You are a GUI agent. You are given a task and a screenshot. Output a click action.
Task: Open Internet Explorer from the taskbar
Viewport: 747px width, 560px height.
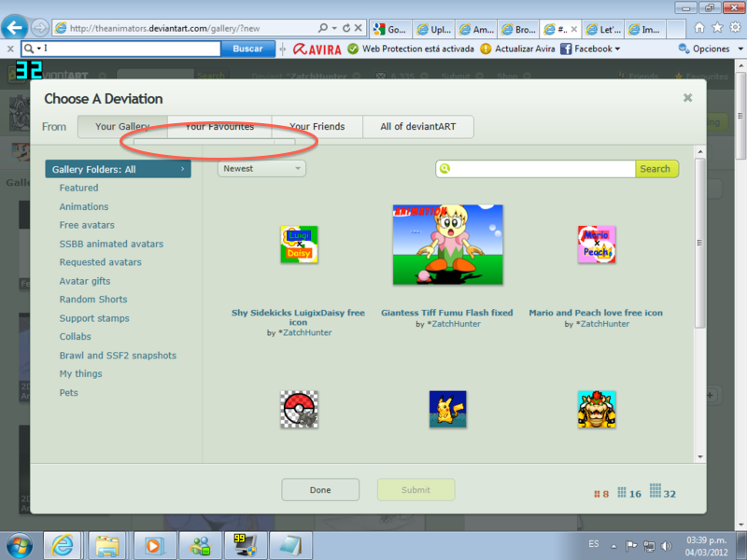[x=63, y=546]
